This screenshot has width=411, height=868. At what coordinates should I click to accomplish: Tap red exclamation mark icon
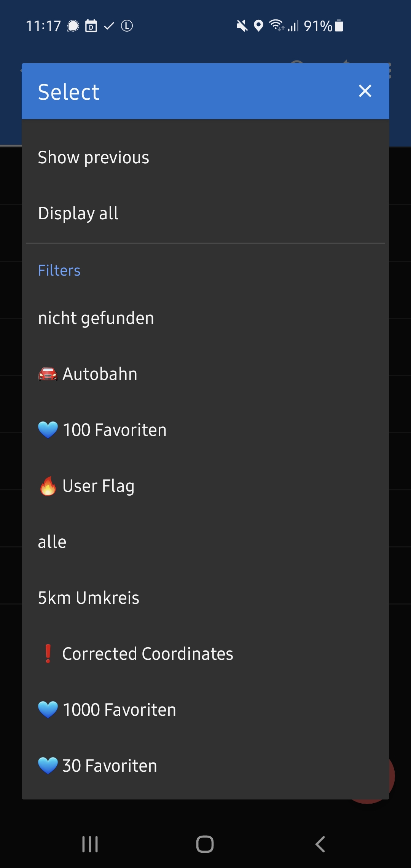pyautogui.click(x=48, y=654)
